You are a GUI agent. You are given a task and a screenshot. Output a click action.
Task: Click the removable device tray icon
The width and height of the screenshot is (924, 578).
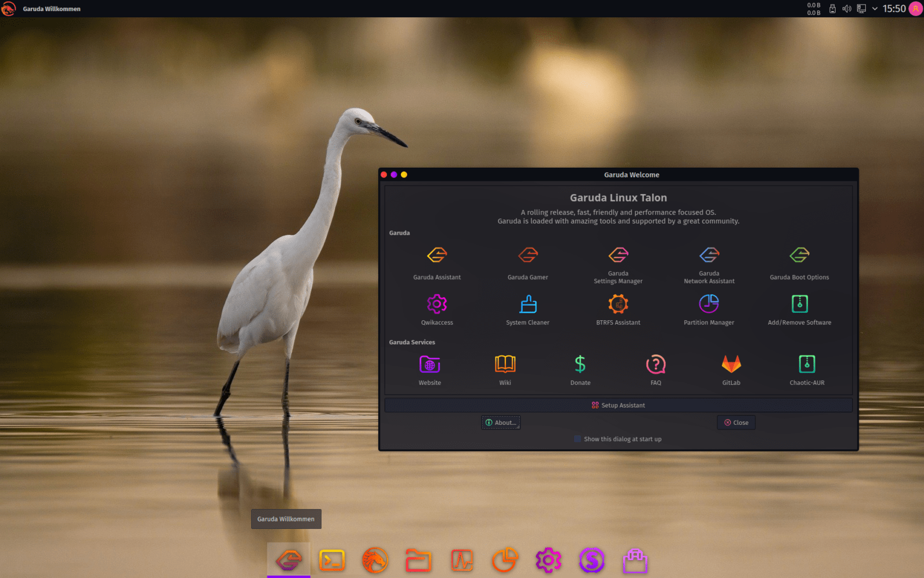pyautogui.click(x=832, y=9)
